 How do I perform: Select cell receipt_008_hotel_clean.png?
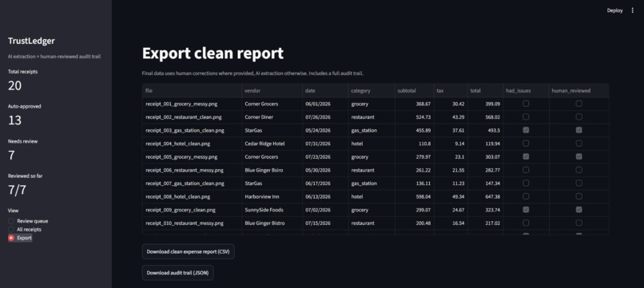point(192,196)
